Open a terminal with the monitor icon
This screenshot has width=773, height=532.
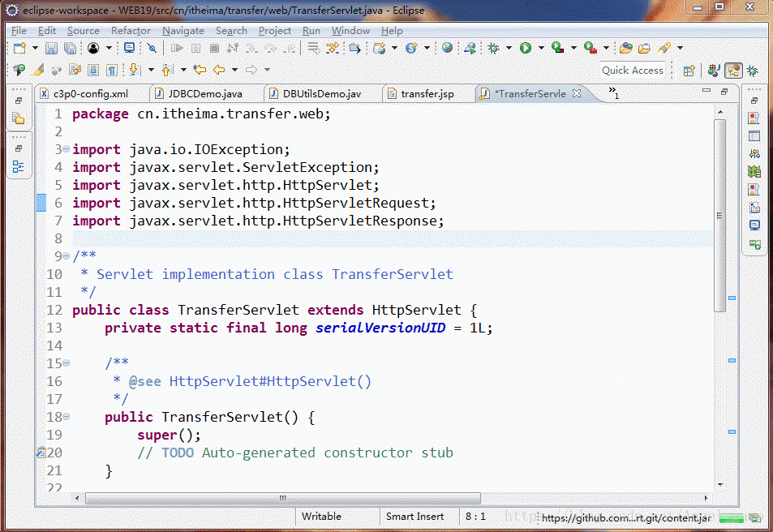point(129,48)
